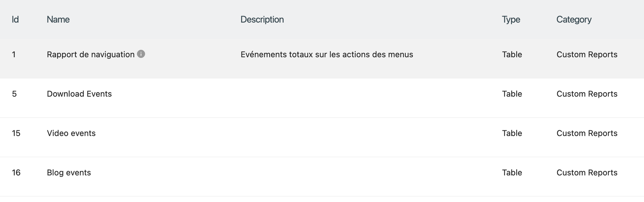Image resolution: width=644 pixels, height=202 pixels.
Task: Click the info icon beside Rapport de navigation
Action: (x=141, y=54)
